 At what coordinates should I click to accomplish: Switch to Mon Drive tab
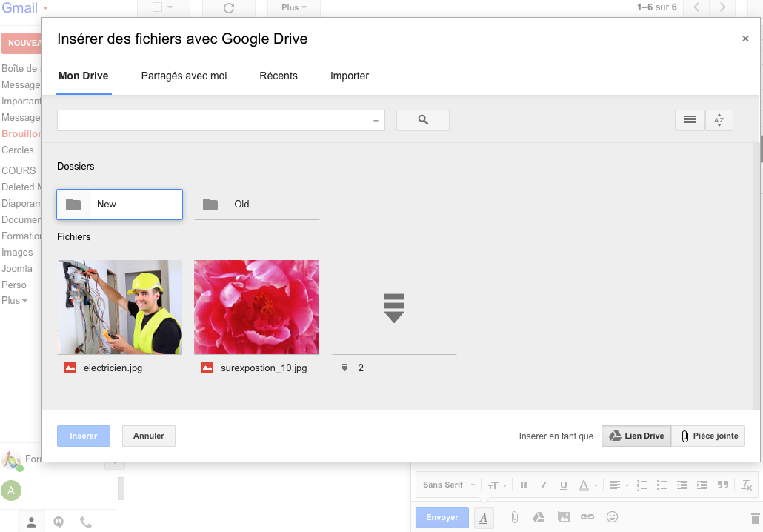coord(84,76)
